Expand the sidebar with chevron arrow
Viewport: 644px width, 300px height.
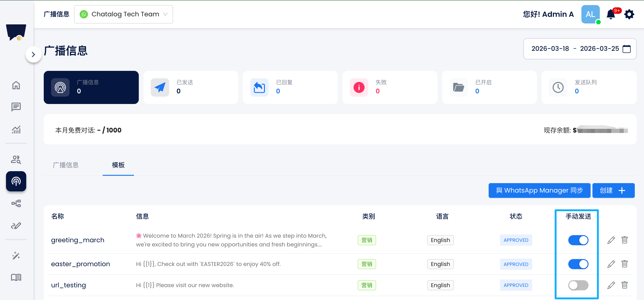(33, 55)
